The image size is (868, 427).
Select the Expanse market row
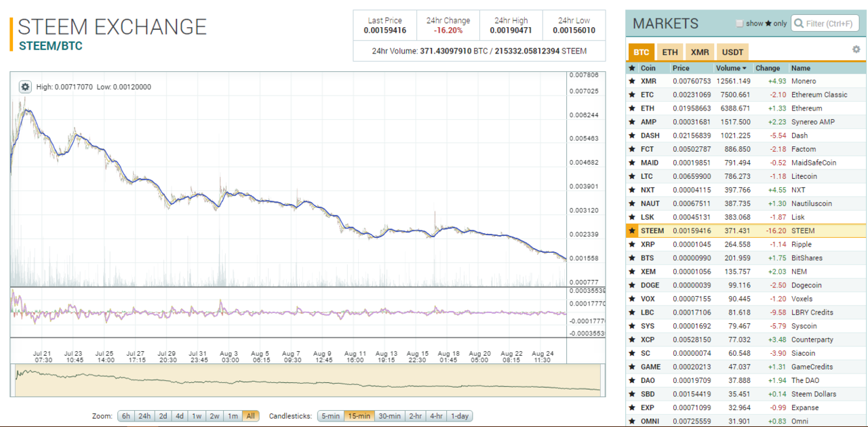click(x=746, y=407)
